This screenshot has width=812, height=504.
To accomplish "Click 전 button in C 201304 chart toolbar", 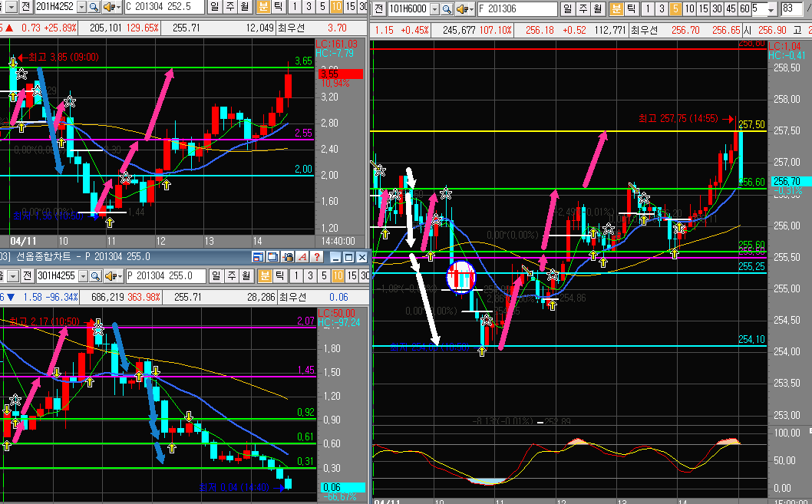I will tap(26, 7).
